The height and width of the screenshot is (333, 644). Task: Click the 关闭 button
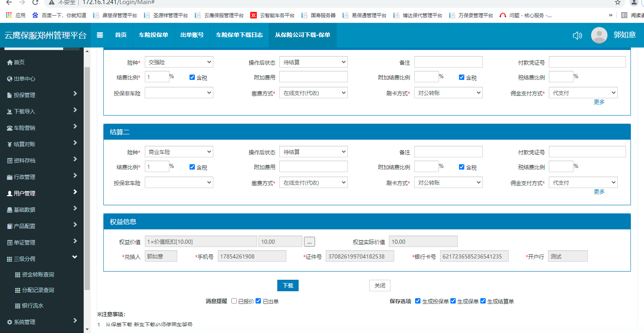(x=380, y=285)
